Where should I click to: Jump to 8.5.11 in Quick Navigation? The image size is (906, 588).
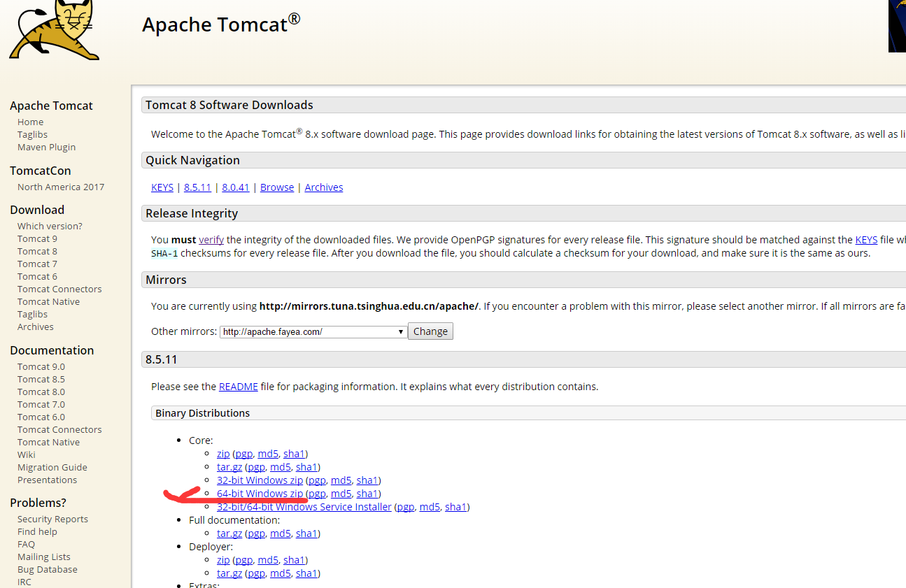pyautogui.click(x=197, y=187)
